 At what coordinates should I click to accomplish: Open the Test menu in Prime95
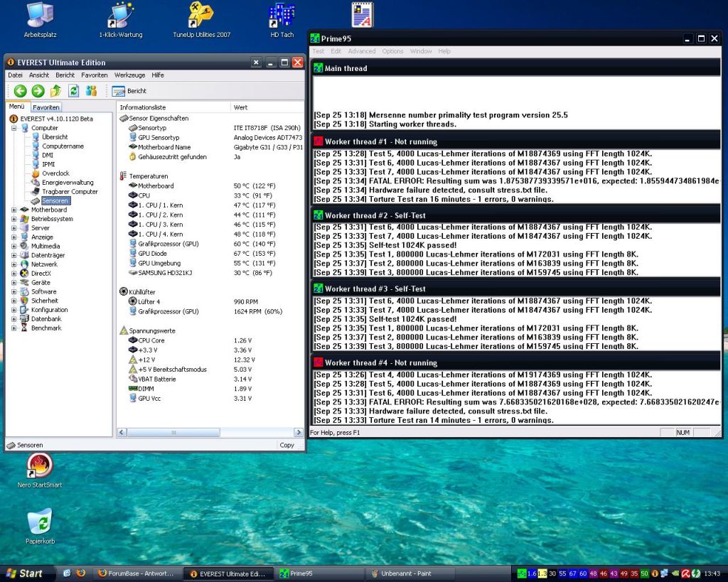[x=318, y=51]
